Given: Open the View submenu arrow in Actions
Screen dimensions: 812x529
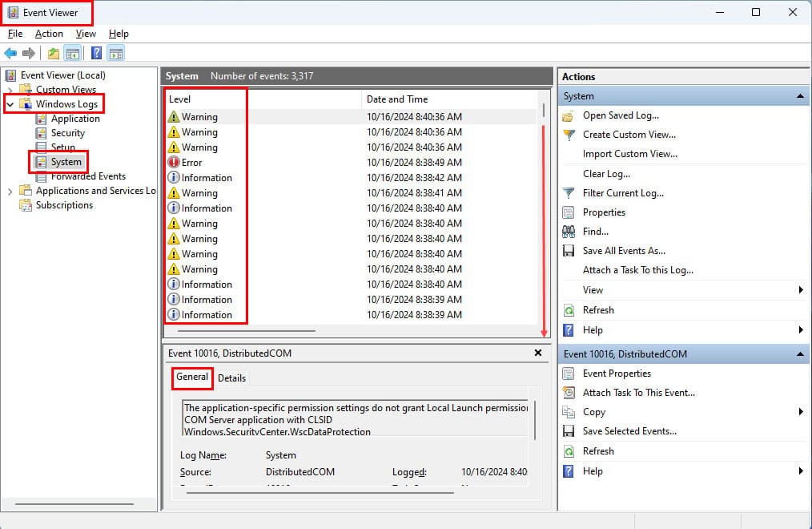Looking at the screenshot, I should [x=801, y=290].
